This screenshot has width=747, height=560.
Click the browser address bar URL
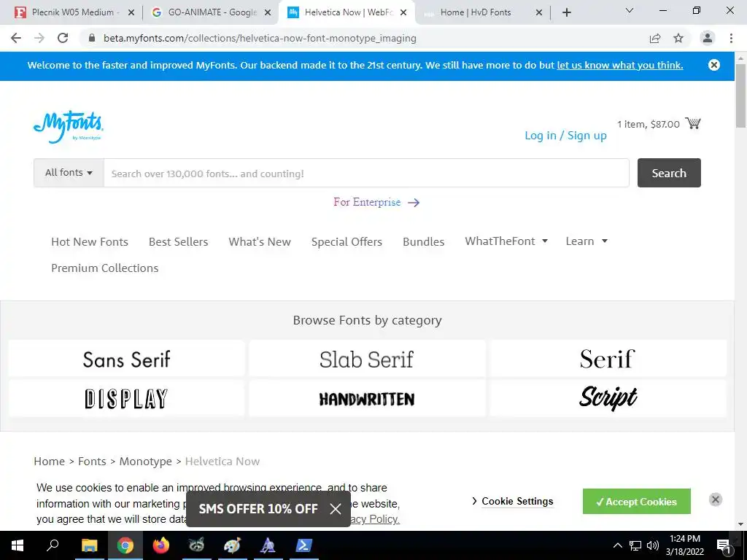pyautogui.click(x=260, y=38)
